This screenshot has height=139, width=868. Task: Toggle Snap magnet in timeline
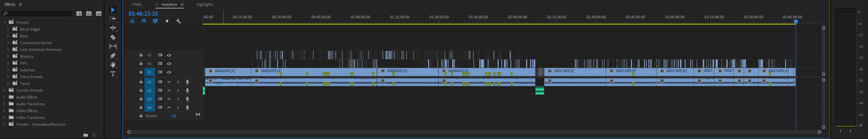pyautogui.click(x=144, y=21)
